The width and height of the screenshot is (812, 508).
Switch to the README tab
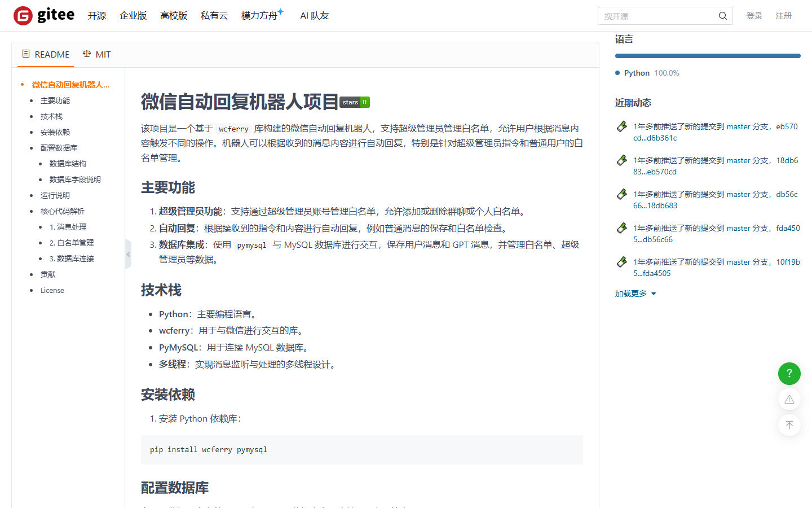coord(46,54)
